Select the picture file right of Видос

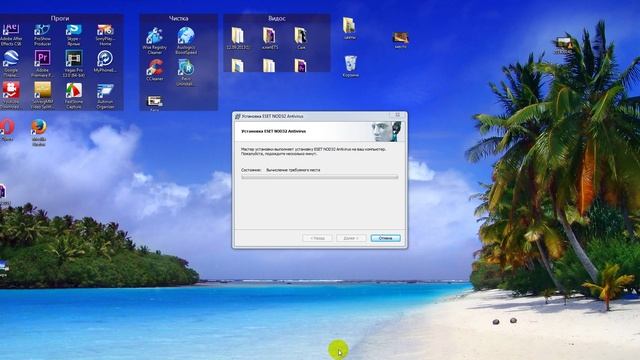click(x=400, y=40)
